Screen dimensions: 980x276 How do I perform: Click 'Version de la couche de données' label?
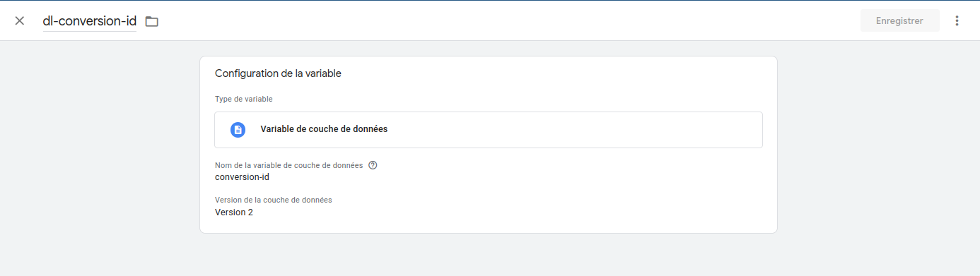[x=274, y=200]
